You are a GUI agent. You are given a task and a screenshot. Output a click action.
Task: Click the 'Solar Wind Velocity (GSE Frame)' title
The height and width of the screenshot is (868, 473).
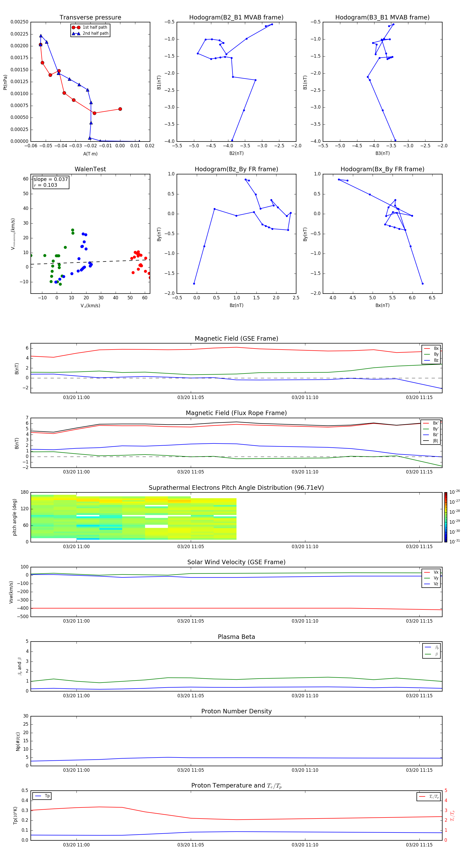coord(236,562)
